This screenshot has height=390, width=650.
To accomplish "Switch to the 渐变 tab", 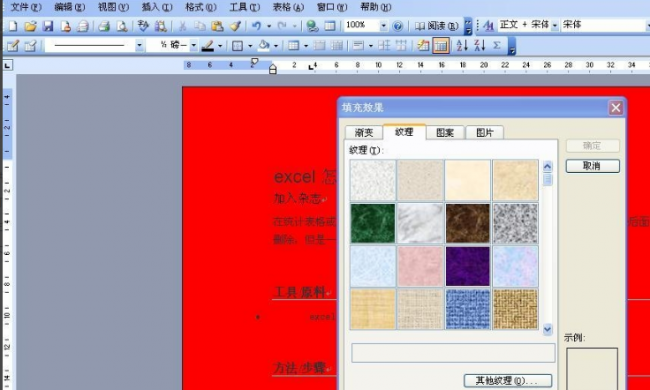I will (x=364, y=133).
